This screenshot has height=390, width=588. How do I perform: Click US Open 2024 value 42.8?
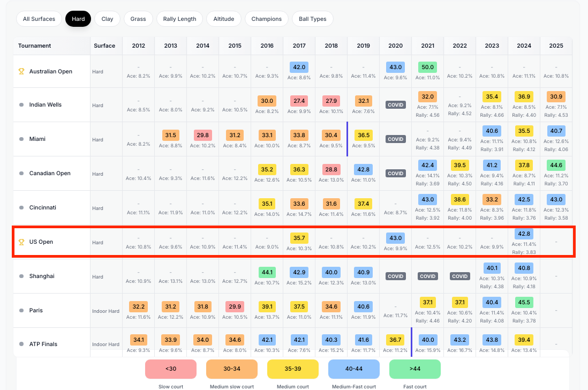(524, 234)
